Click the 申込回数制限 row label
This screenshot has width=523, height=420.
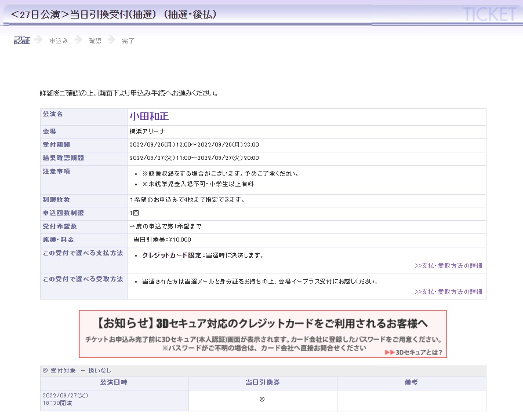coord(63,213)
